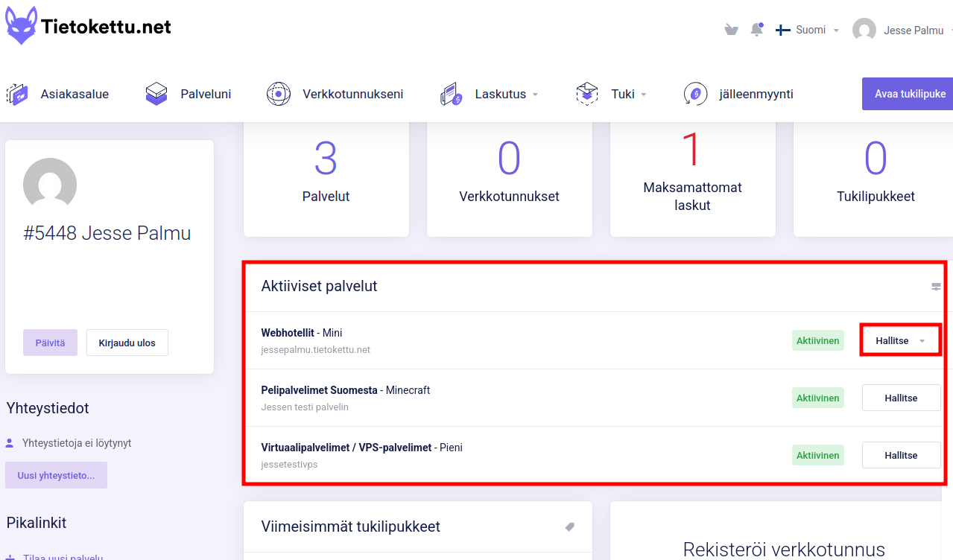Open the jälleenmyynti menu item
Screen dimensions: 953x560
(x=756, y=95)
